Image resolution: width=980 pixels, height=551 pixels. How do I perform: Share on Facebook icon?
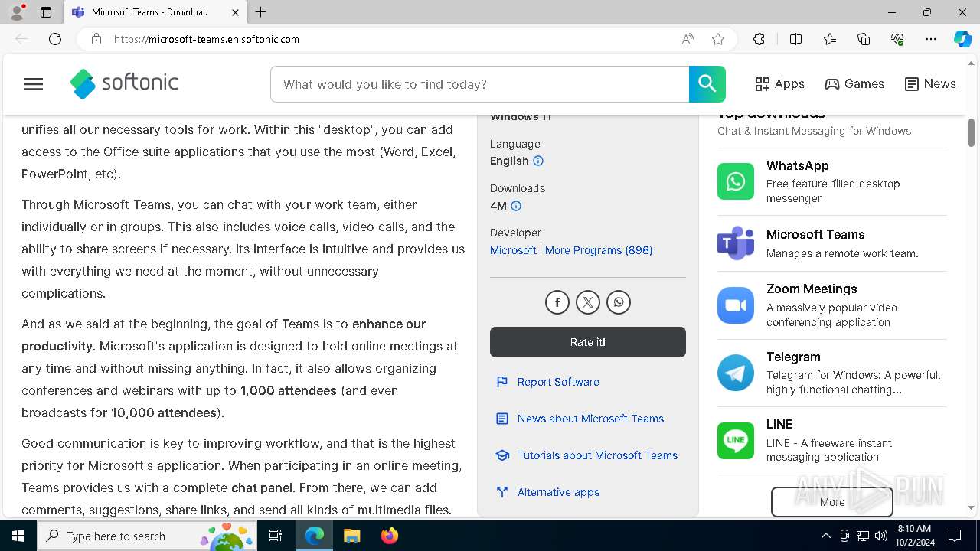(557, 303)
